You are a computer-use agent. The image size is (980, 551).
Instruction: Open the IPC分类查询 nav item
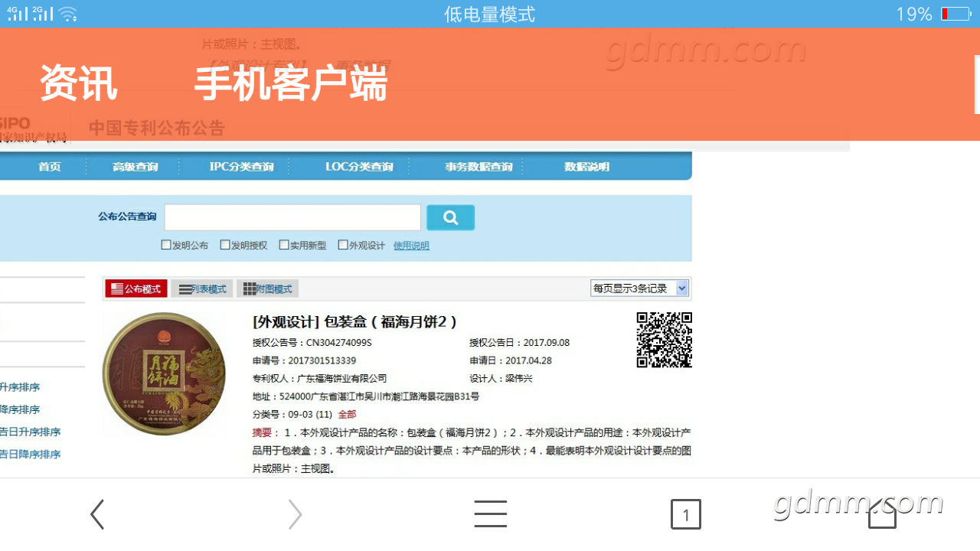pyautogui.click(x=241, y=167)
